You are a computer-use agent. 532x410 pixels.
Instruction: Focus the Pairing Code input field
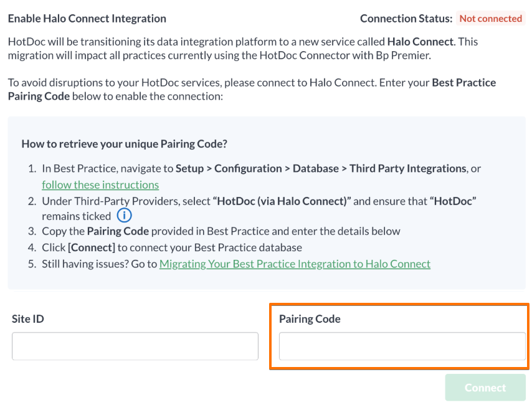pyautogui.click(x=402, y=346)
